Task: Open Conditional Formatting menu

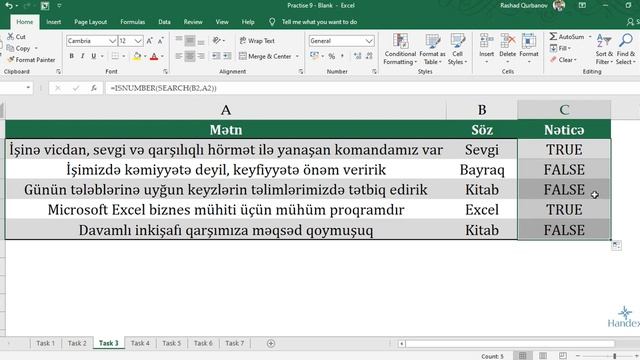Action: 400,49
